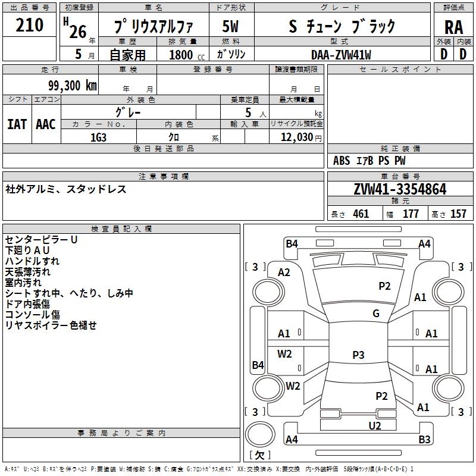Click the length value 461
Image resolution: width=476 pixels, height=476 pixels.
click(x=361, y=214)
